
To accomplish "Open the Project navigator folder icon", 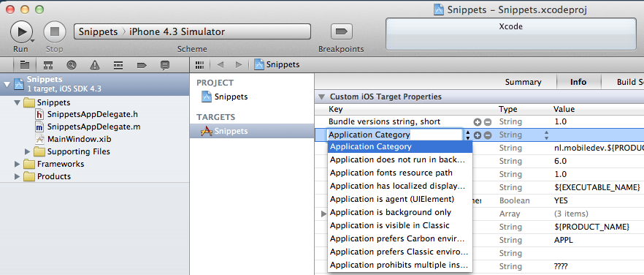I will tap(25, 64).
